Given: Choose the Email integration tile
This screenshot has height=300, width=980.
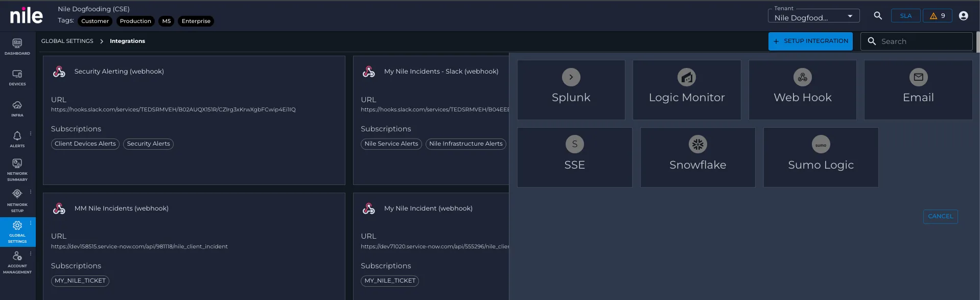Looking at the screenshot, I should click(918, 90).
